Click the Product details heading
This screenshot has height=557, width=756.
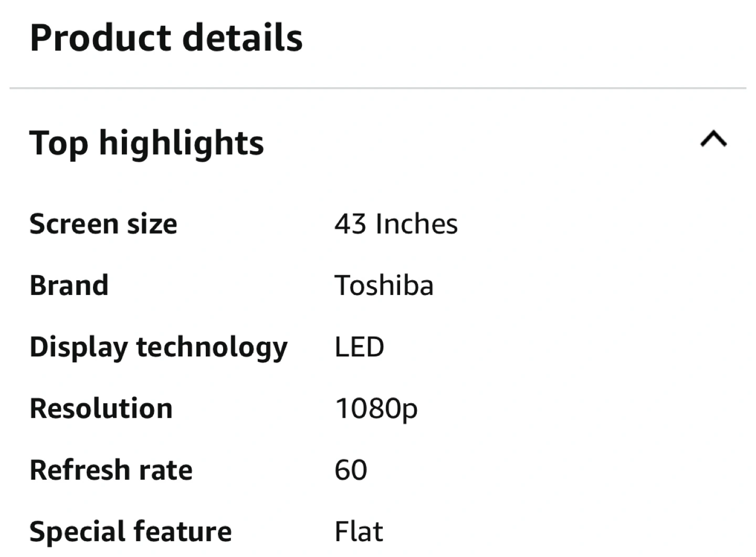point(166,38)
